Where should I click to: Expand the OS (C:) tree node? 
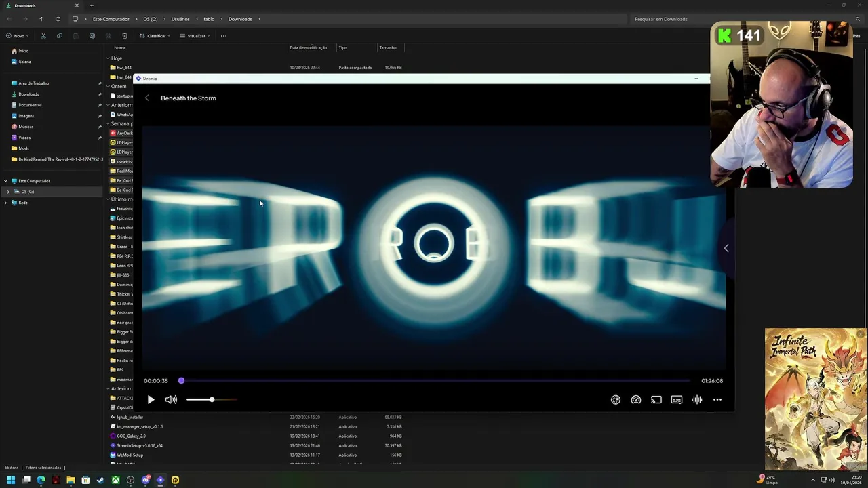7,192
